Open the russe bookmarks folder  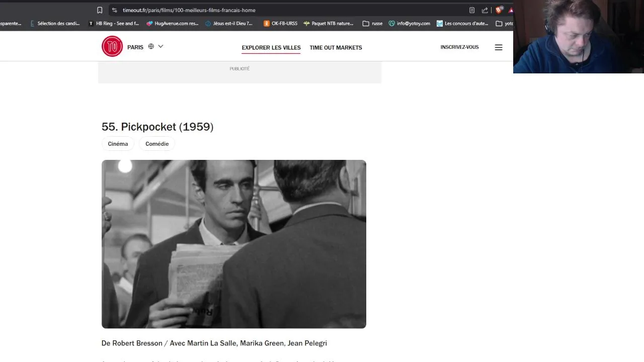pyautogui.click(x=373, y=23)
